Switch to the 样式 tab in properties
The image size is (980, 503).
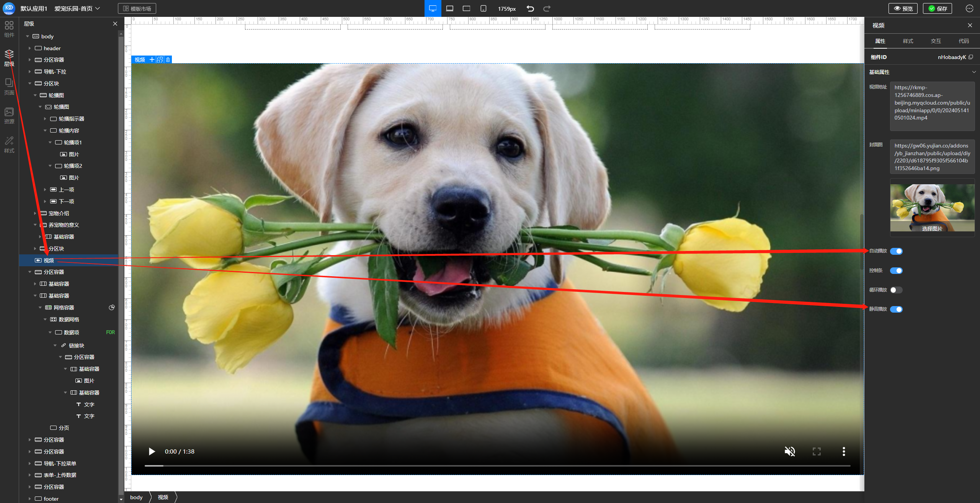pos(908,41)
